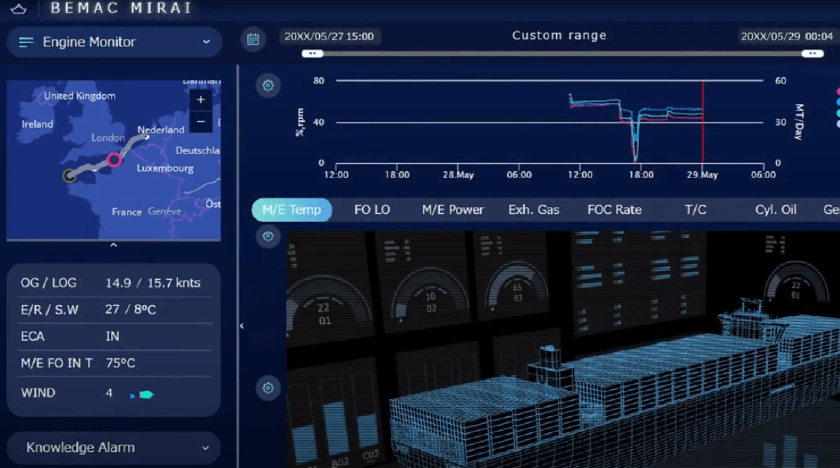
Task: Click the wind direction ship icon
Action: (x=142, y=395)
